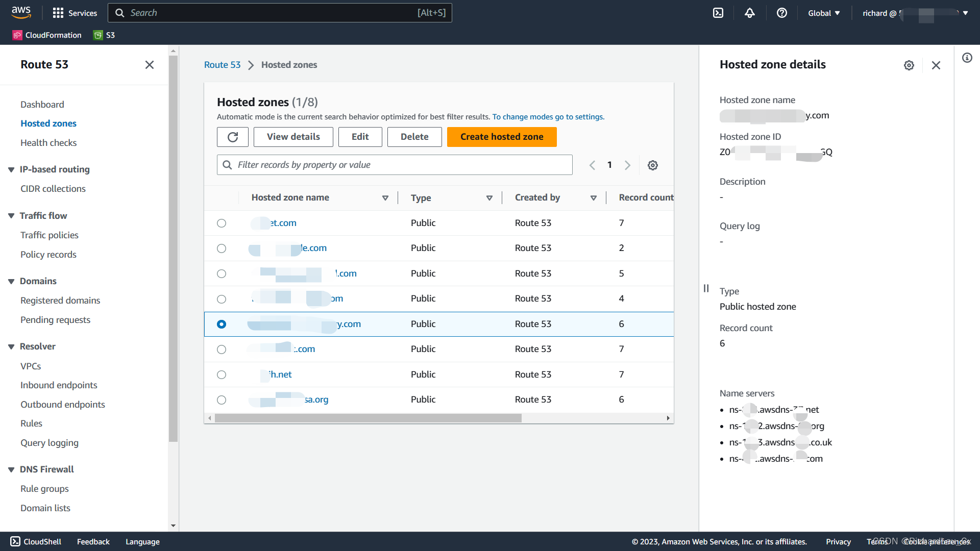Select the hosted zone ending in le.com
Viewport: 980px width, 551px height.
tap(222, 248)
